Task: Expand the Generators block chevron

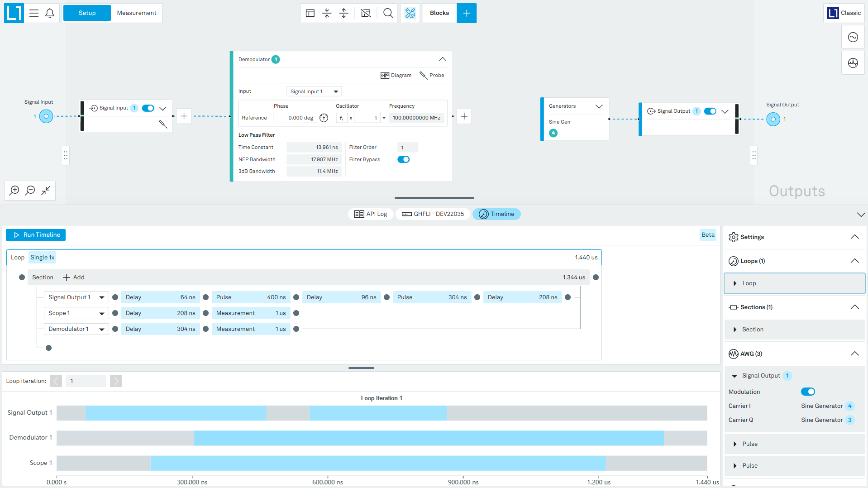Action: pos(599,106)
